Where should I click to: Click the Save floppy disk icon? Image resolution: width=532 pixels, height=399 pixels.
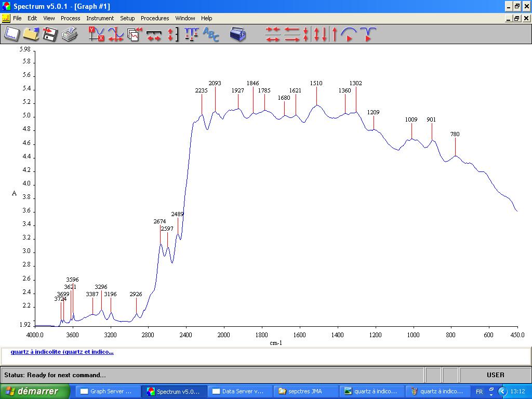click(x=50, y=34)
